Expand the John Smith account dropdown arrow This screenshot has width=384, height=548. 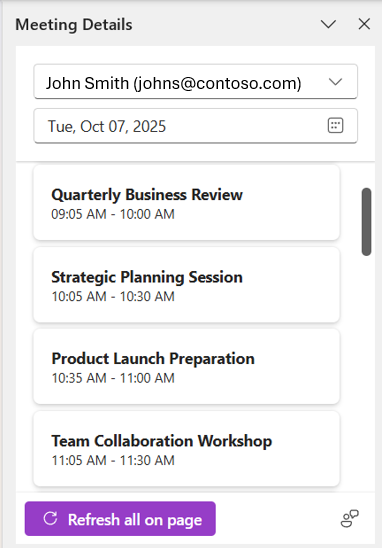[x=335, y=82]
